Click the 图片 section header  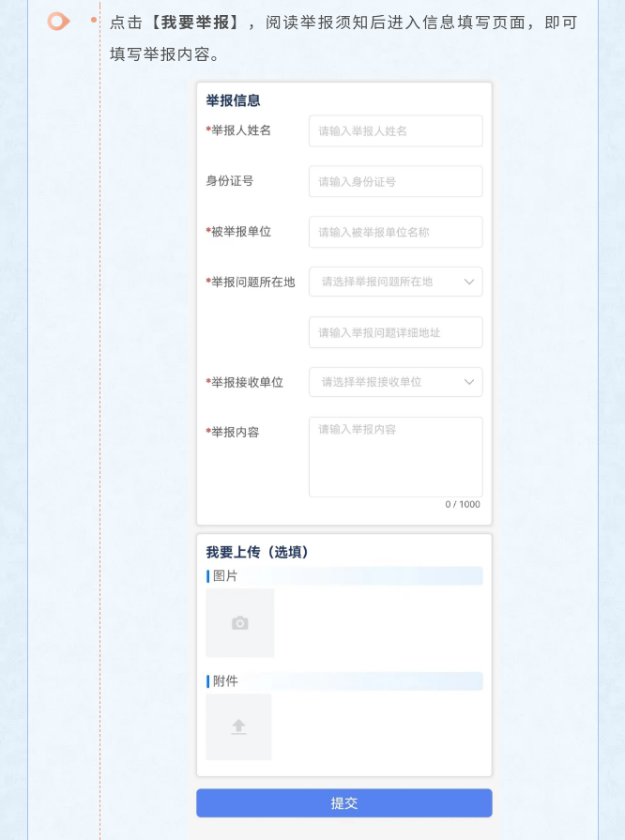pos(344,576)
